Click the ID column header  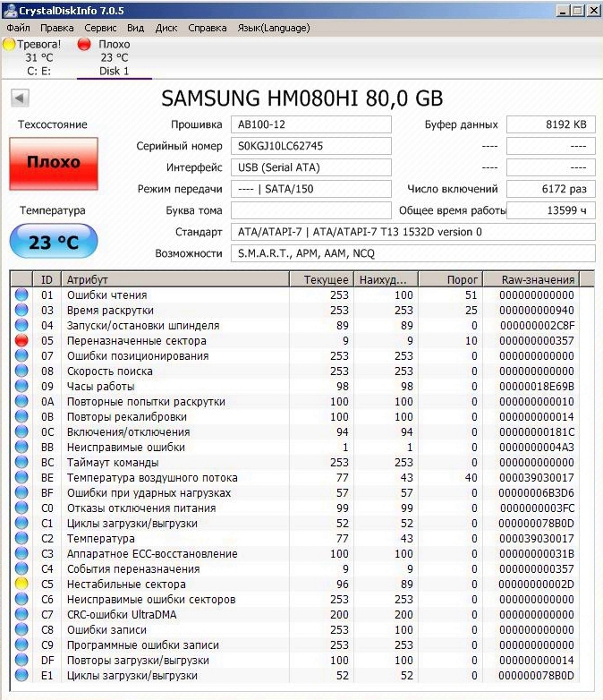tap(47, 279)
